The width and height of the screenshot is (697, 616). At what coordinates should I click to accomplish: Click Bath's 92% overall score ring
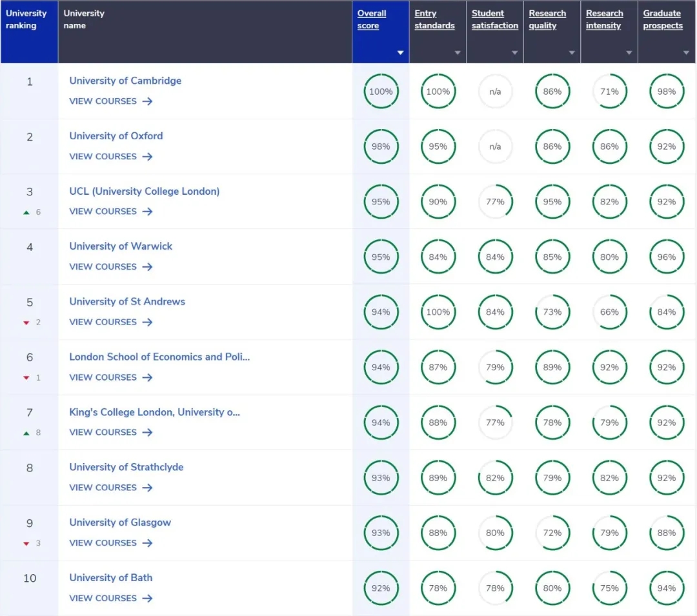381,588
